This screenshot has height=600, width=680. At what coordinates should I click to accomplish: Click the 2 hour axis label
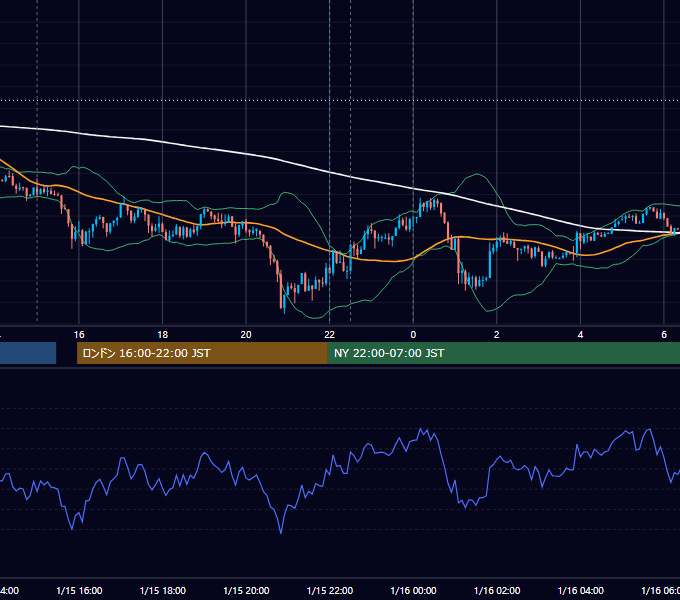pyautogui.click(x=497, y=335)
